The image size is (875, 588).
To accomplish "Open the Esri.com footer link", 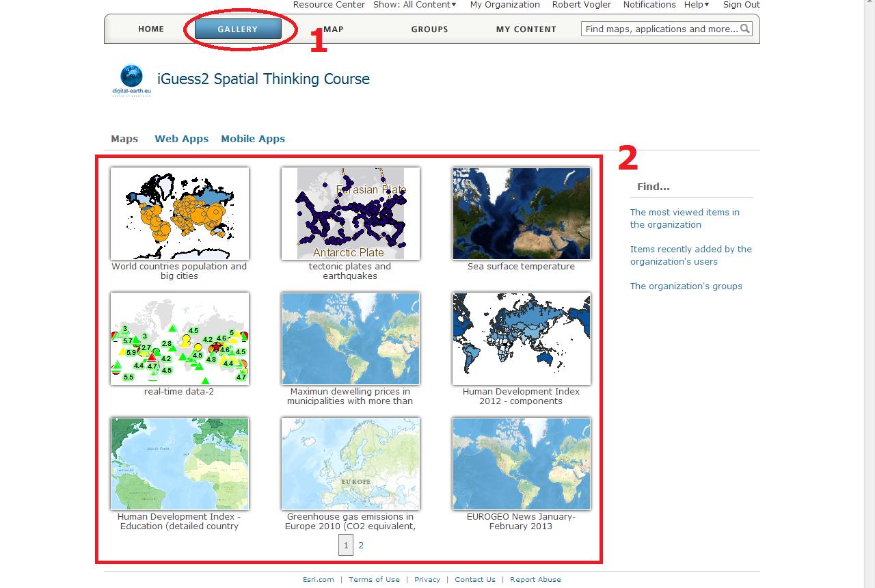I will coord(319,580).
